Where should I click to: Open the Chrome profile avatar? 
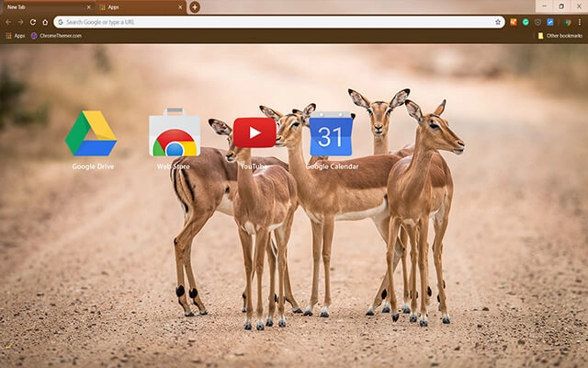pos(568,22)
